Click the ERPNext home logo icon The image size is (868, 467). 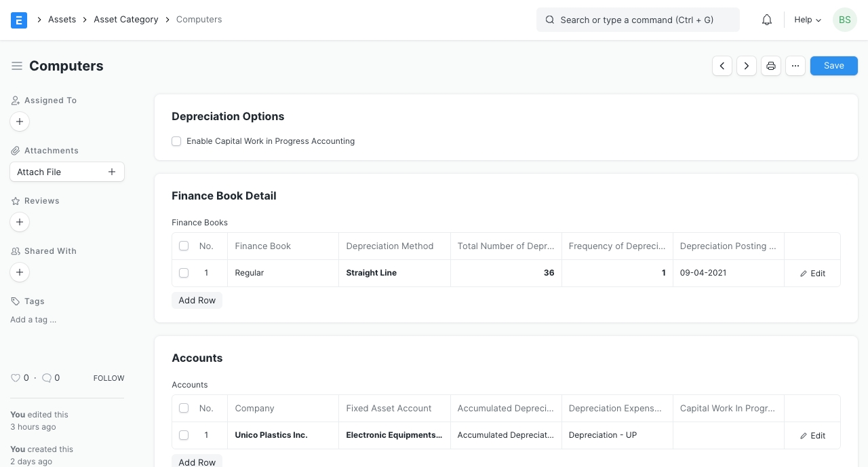[x=19, y=20]
